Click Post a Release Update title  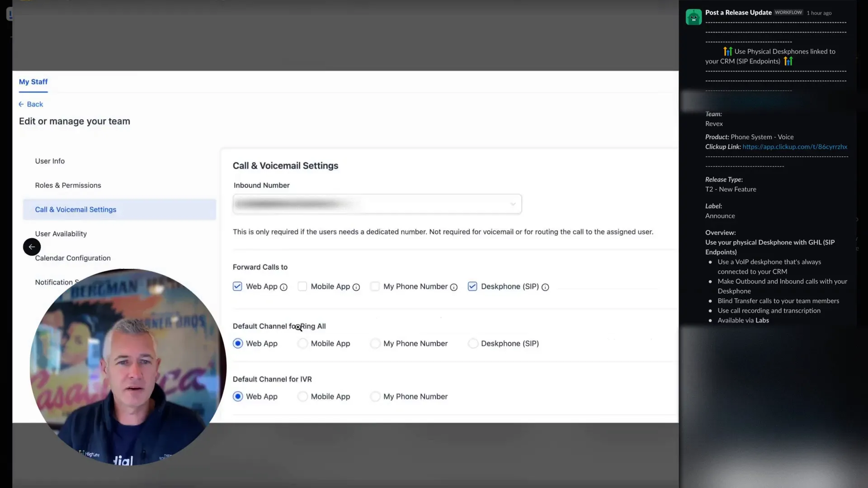pyautogui.click(x=738, y=13)
